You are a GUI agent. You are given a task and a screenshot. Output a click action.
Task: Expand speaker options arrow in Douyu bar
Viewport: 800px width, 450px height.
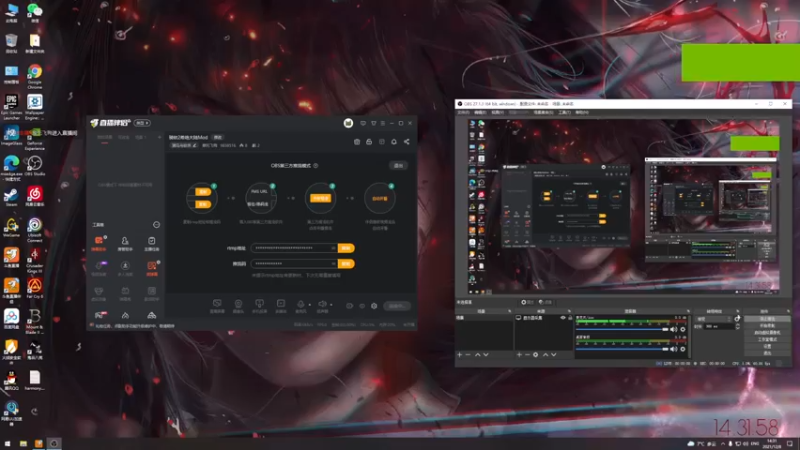[331, 305]
